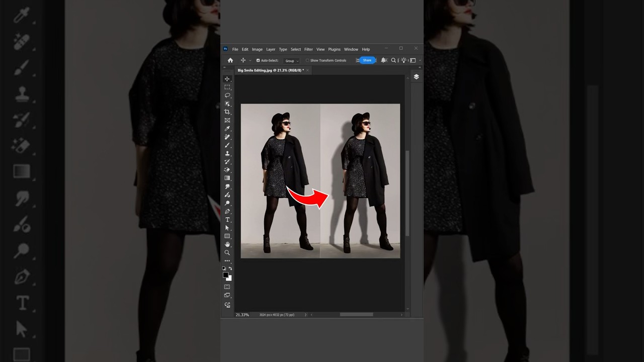Open the Edit Toolbar three-dots menu
The image size is (644, 362).
click(227, 261)
